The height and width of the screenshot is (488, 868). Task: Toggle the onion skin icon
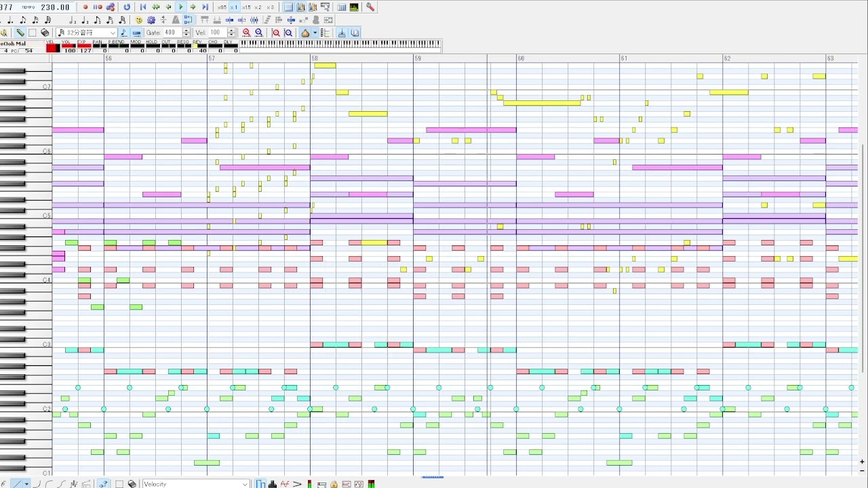(305, 33)
